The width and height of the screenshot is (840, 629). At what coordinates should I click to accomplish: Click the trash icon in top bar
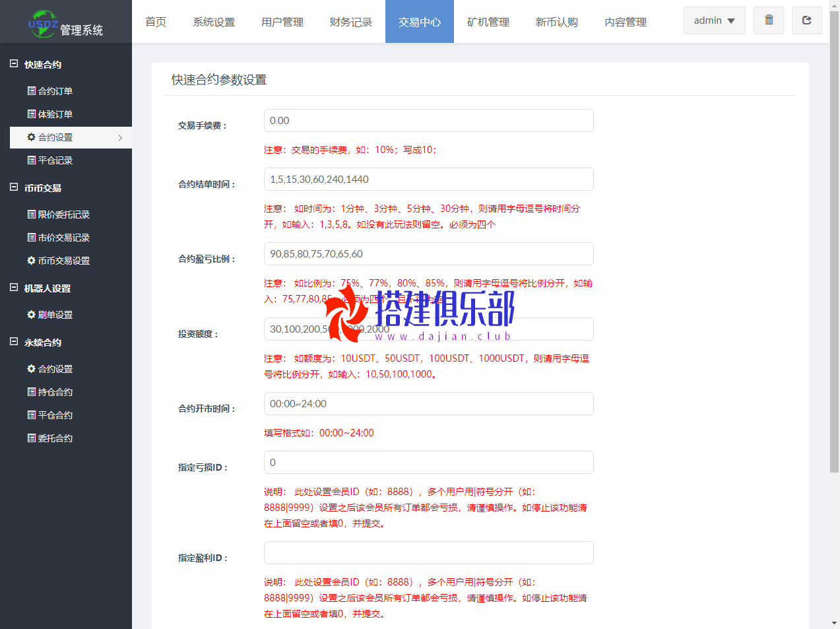[x=769, y=20]
